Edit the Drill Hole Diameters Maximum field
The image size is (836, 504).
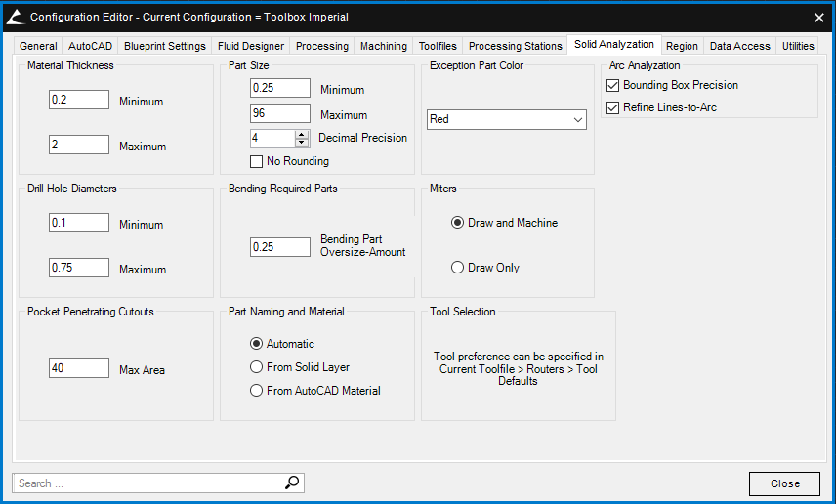click(79, 268)
